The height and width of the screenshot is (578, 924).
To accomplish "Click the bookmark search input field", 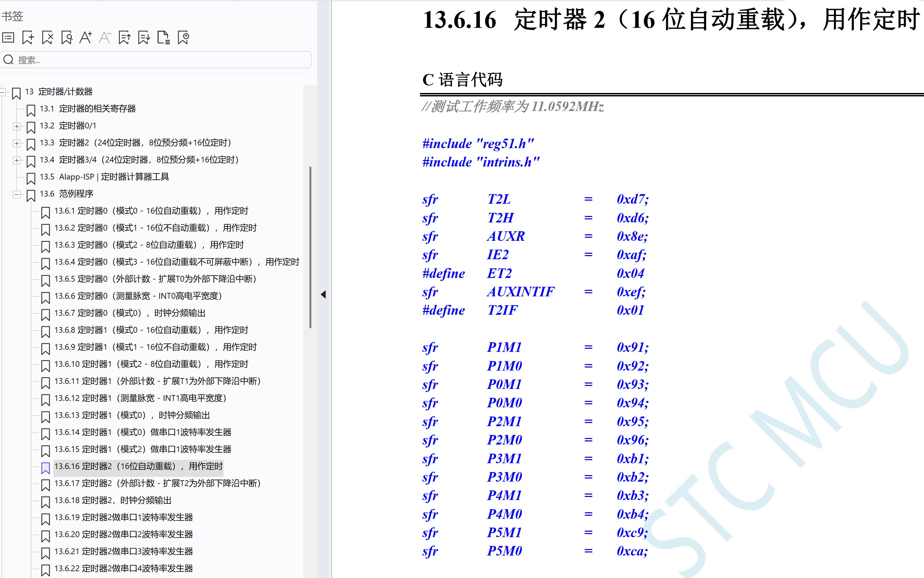I will [156, 60].
